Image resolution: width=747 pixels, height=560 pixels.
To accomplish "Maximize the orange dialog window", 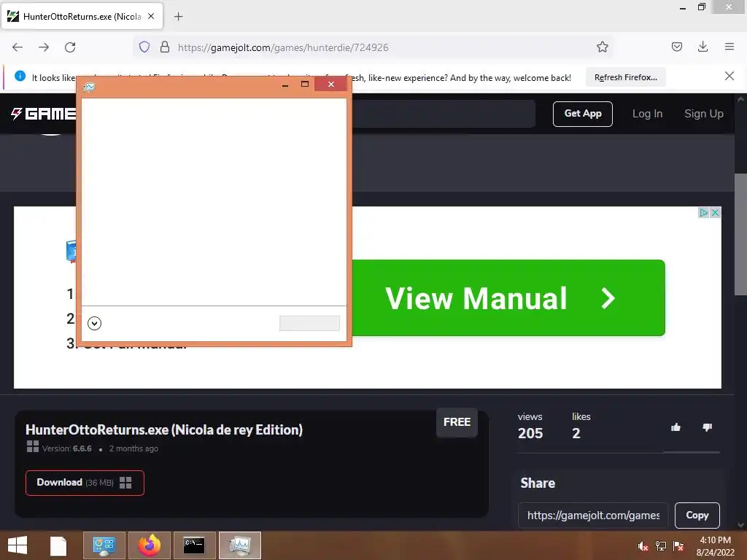I will click(x=305, y=85).
